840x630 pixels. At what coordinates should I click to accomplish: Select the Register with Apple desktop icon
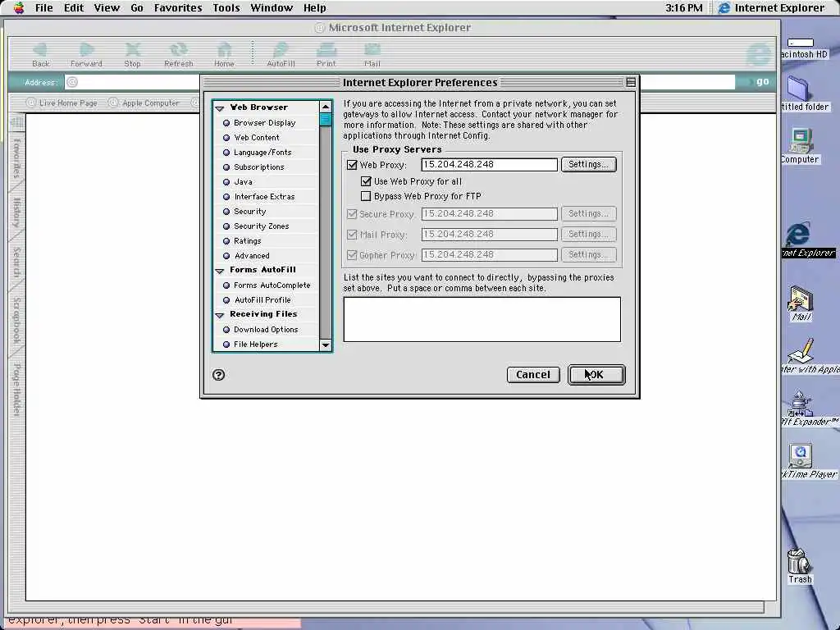(x=801, y=351)
